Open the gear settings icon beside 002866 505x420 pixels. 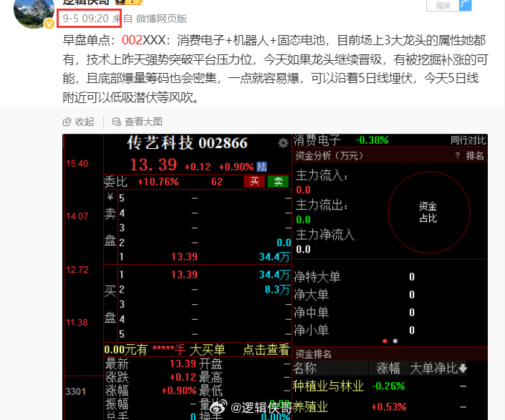283,143
